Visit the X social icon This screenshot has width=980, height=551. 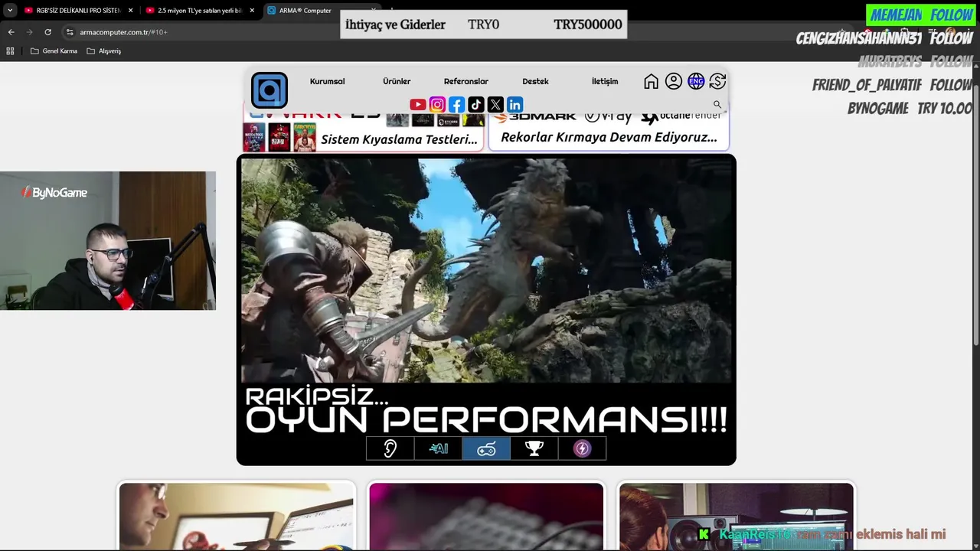(495, 105)
